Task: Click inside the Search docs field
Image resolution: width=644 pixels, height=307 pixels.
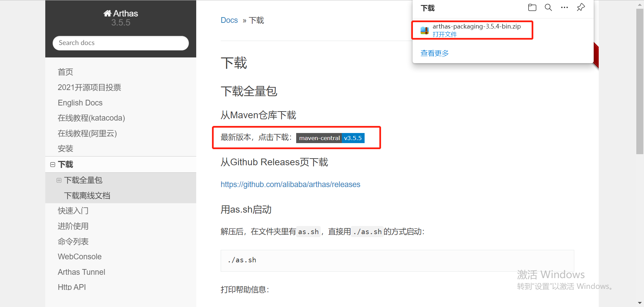Action: [120, 43]
